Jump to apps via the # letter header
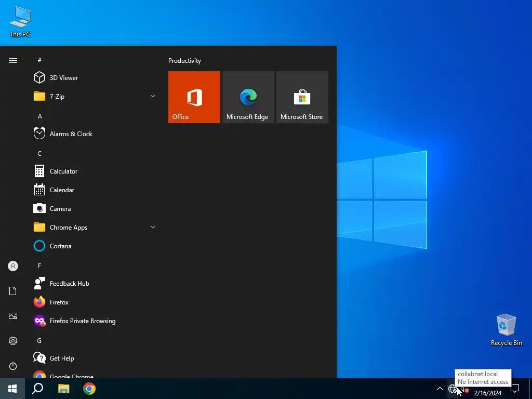532x399 pixels. point(39,60)
